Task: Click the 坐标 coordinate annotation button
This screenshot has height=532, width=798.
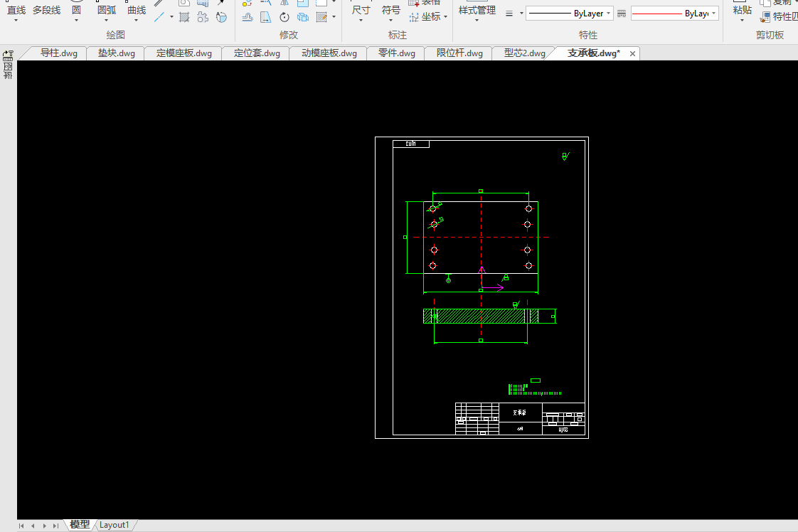Action: pyautogui.click(x=428, y=17)
